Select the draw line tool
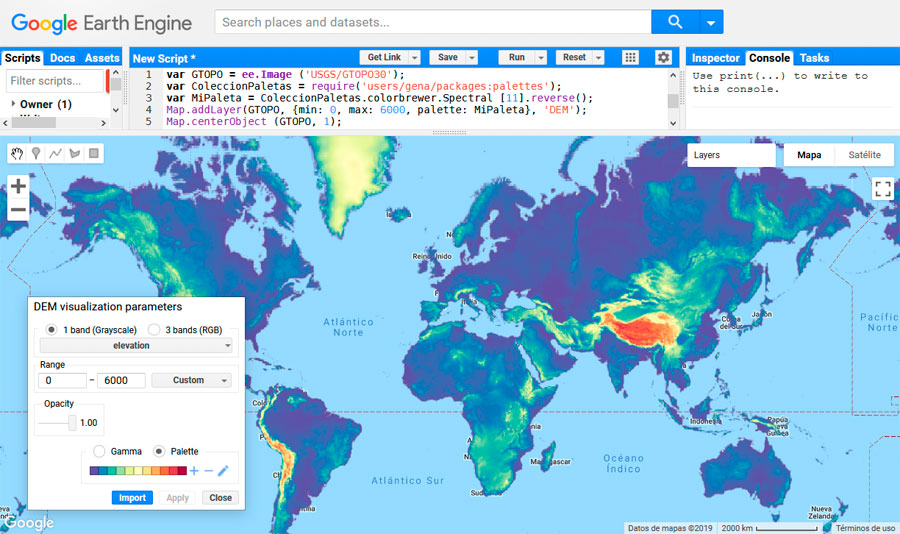The image size is (900, 534). pos(55,153)
